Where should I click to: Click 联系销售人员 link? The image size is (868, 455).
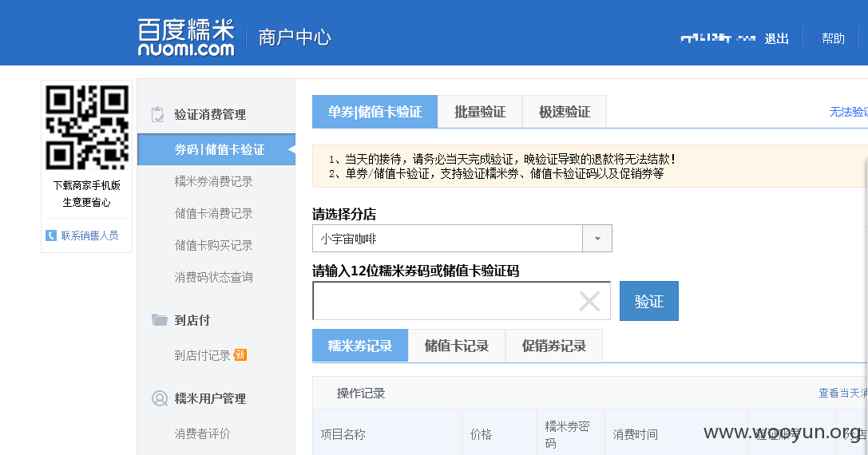coord(89,235)
